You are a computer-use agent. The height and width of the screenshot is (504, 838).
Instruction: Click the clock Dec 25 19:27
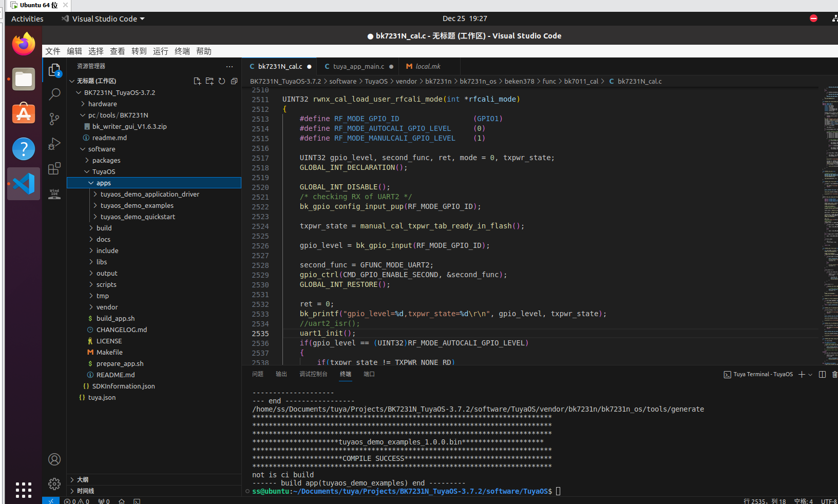click(x=465, y=18)
